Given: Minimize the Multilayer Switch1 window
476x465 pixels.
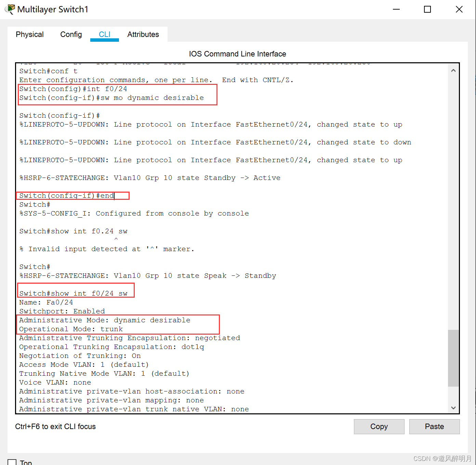Looking at the screenshot, I should (x=396, y=9).
